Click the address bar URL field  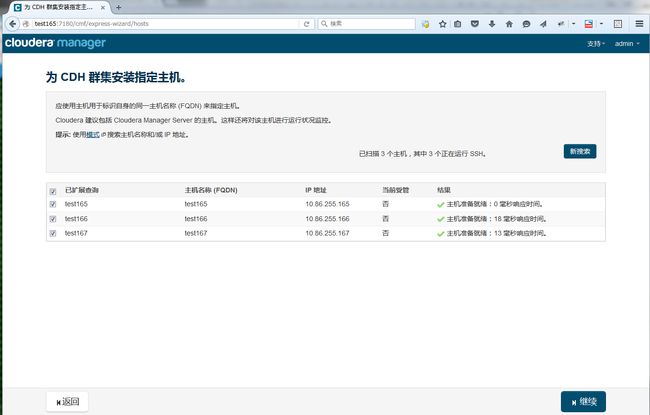pyautogui.click(x=166, y=24)
